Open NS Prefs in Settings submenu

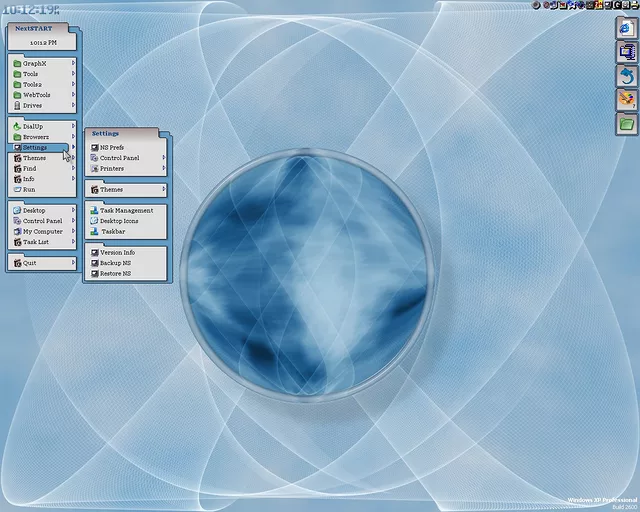[111, 147]
